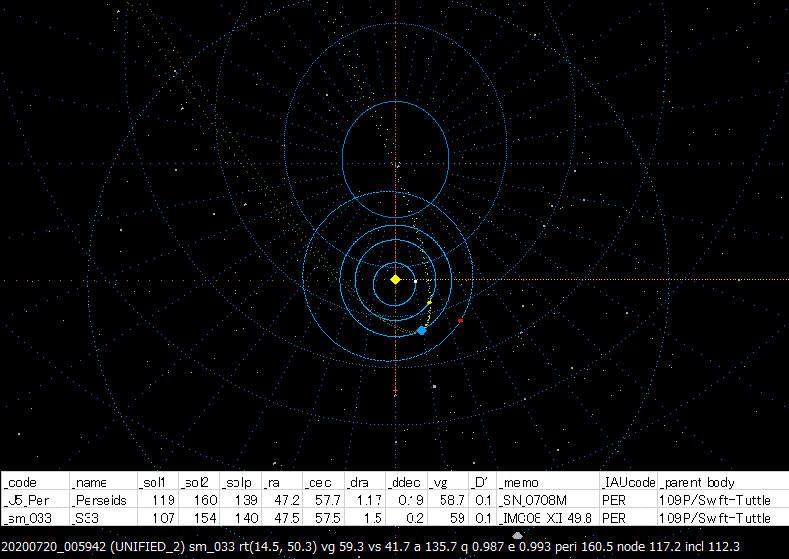Click the _IMO08 XI 49.8 memo cell
789x559 pixels.
[548, 518]
